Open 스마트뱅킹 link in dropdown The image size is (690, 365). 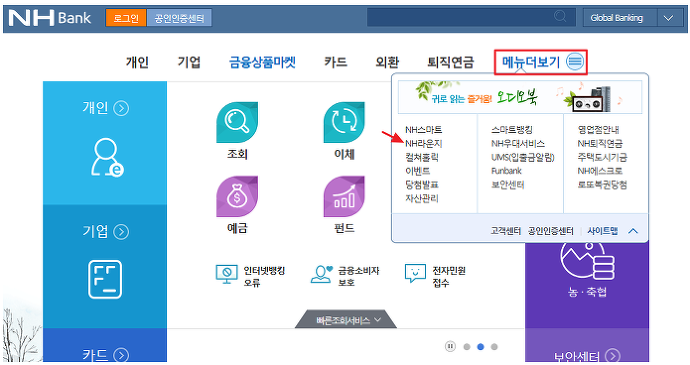[x=512, y=130]
